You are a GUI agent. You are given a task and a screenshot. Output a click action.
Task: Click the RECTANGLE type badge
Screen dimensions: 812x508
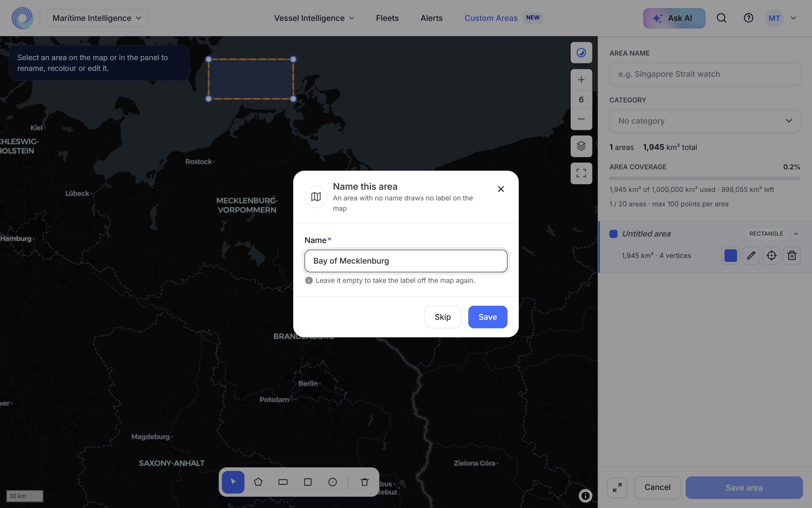click(x=766, y=233)
